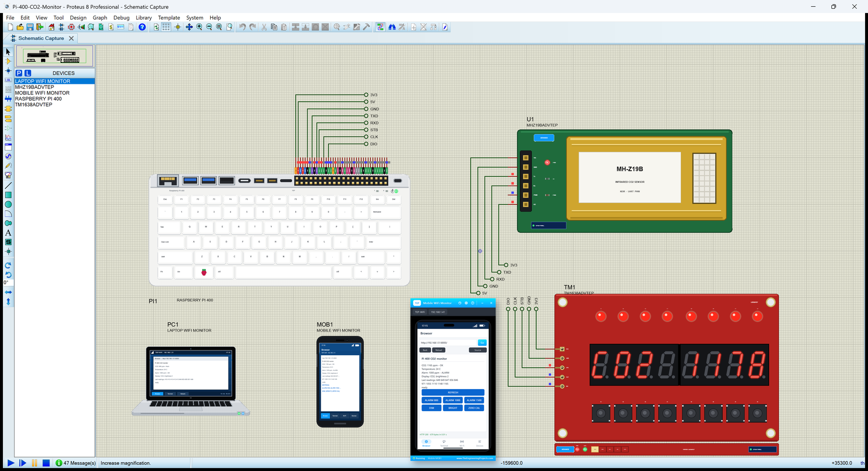Screen dimensions: 868x471
Task: Flip horizontally using the X-mirror icon
Action: tap(8, 292)
